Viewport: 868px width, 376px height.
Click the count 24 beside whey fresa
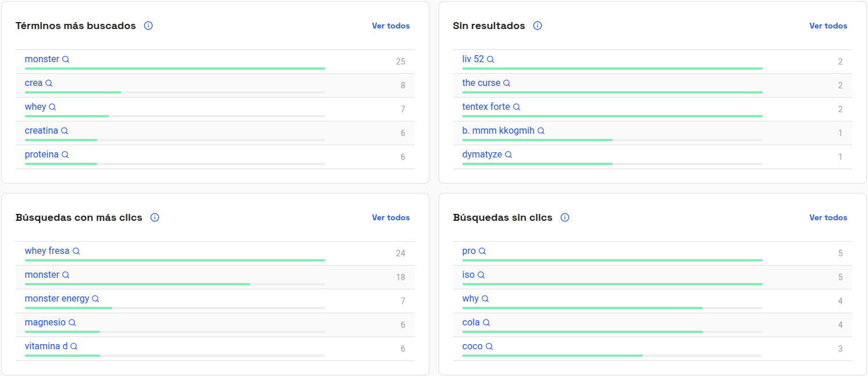[x=400, y=253]
